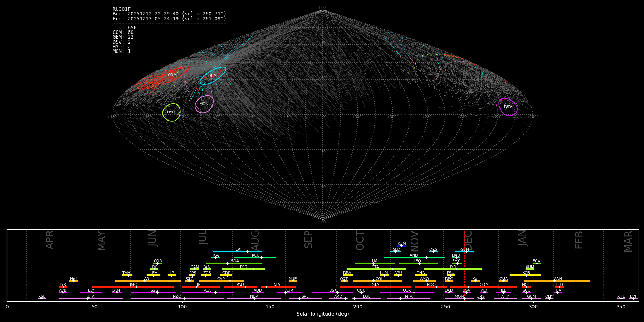Image resolution: width=644 pixels, height=322 pixels.
Task: Click the DEC month label on the timeline
Action: tap(468, 240)
